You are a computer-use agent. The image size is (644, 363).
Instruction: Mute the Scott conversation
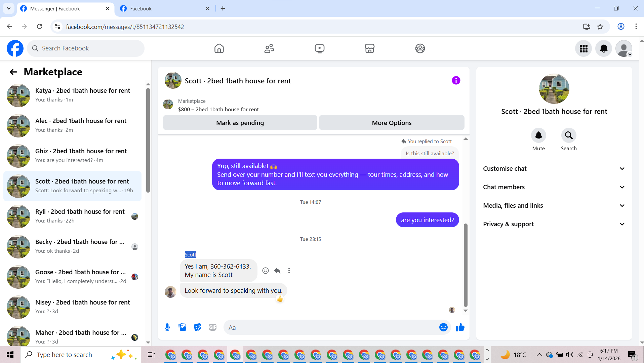point(538,135)
